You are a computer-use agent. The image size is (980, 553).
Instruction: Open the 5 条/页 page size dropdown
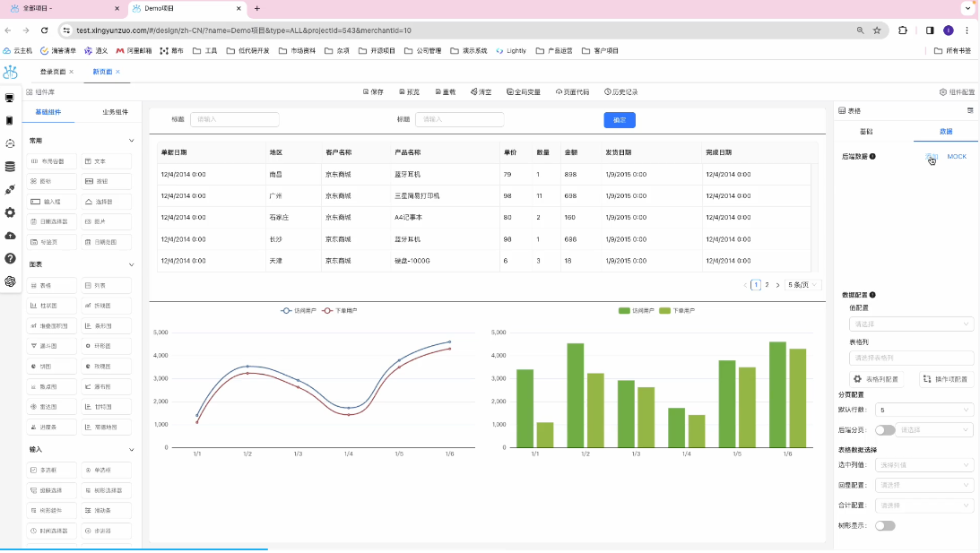[x=802, y=285]
